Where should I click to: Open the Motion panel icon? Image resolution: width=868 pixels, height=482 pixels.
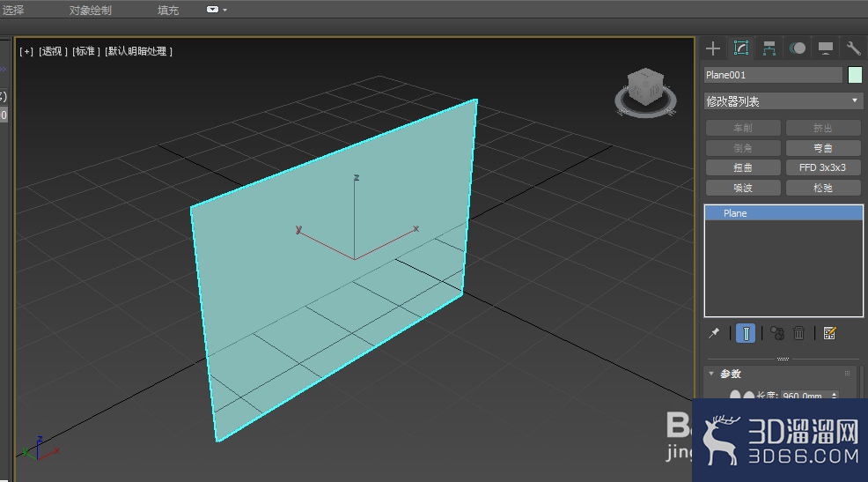pos(798,48)
